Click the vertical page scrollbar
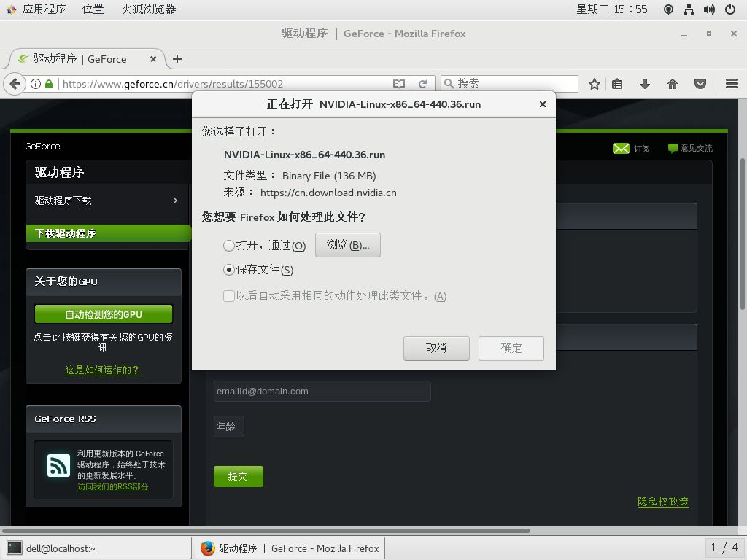 pyautogui.click(x=742, y=233)
